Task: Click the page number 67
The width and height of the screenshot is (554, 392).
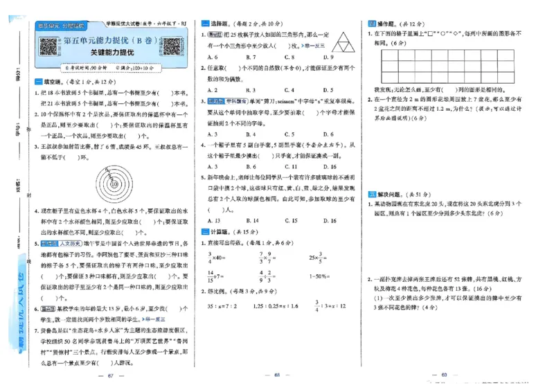Action: [111, 376]
